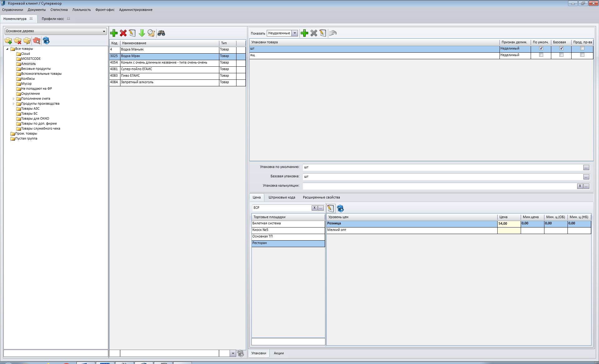Click the filter icon below product list
This screenshot has height=364, width=599.
pyautogui.click(x=240, y=353)
